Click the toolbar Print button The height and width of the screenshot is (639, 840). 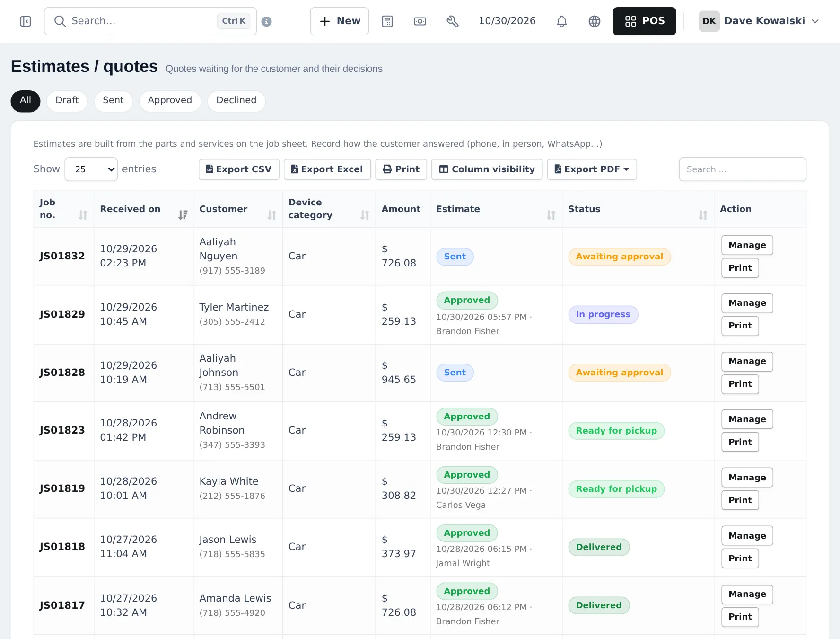(x=401, y=169)
